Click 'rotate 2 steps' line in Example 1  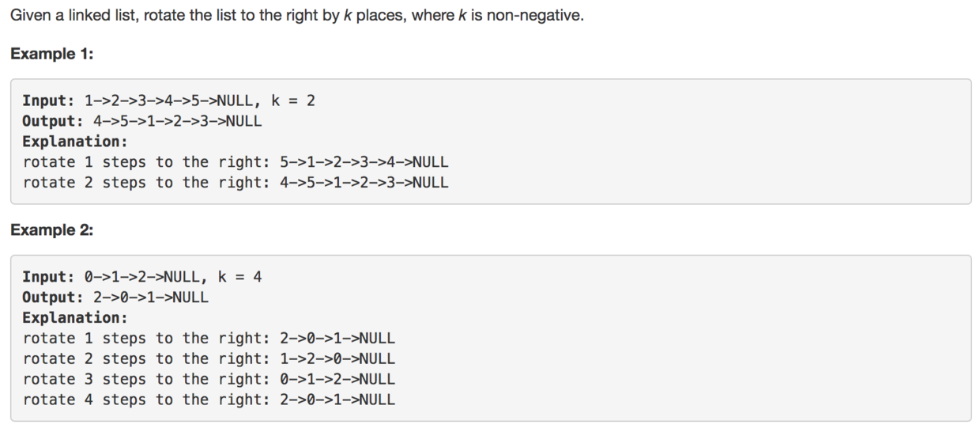click(x=236, y=183)
